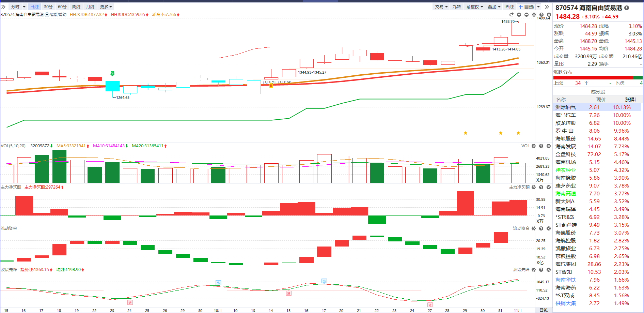The width and height of the screenshot is (644, 313).
Task: Sort constituent list by 涨幅 column header
Action: (630, 100)
